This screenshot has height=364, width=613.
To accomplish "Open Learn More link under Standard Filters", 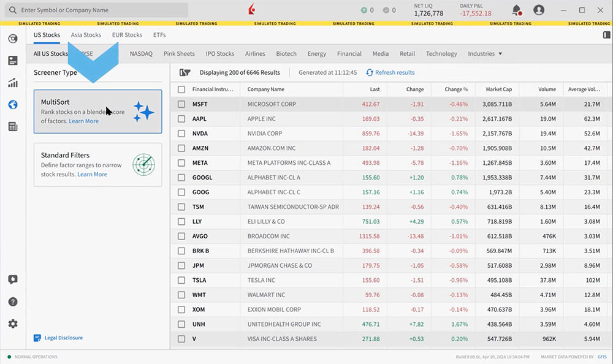I will [93, 175].
